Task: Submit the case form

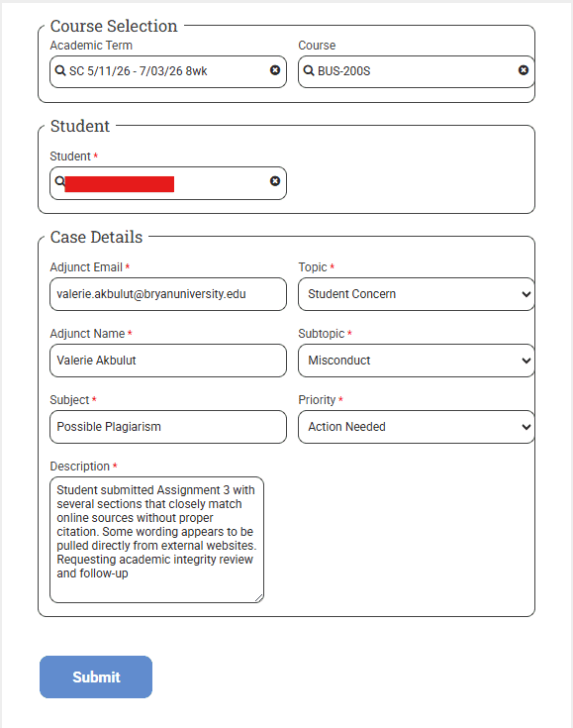Action: (x=96, y=676)
